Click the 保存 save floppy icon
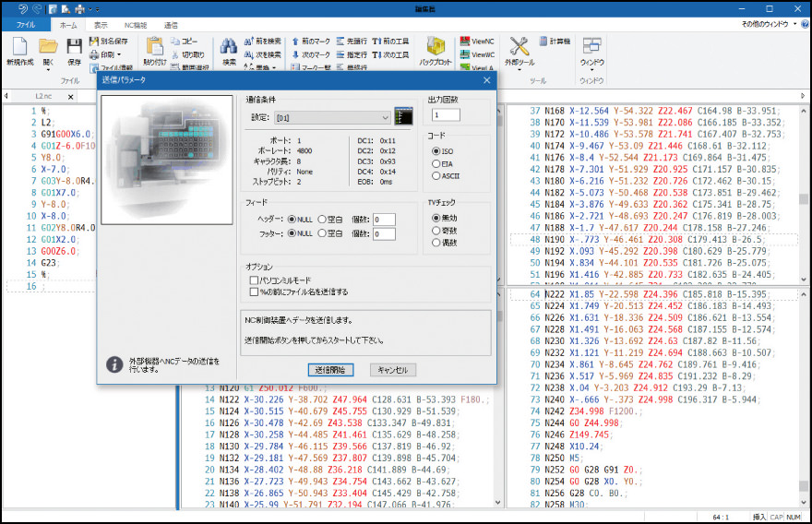 [x=74, y=46]
